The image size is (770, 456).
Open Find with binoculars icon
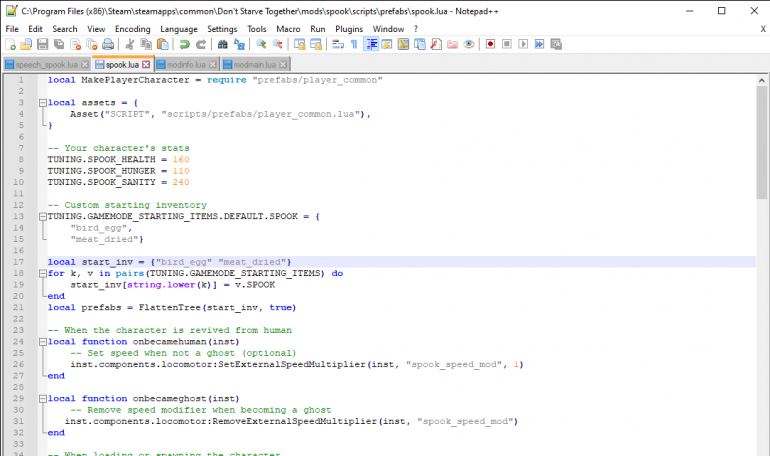[222, 45]
